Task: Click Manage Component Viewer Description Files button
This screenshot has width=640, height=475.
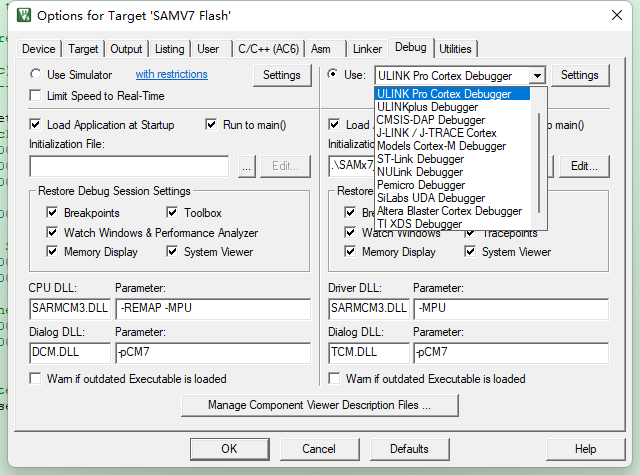Action: tap(319, 406)
